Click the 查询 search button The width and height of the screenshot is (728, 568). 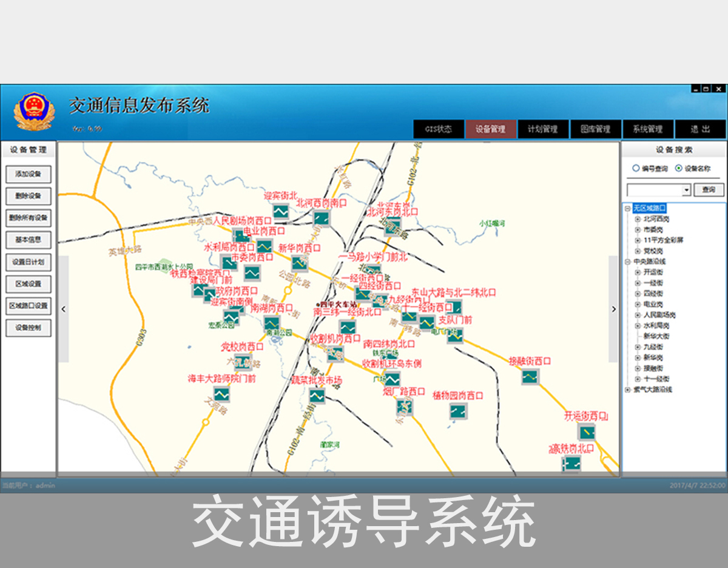(x=707, y=189)
